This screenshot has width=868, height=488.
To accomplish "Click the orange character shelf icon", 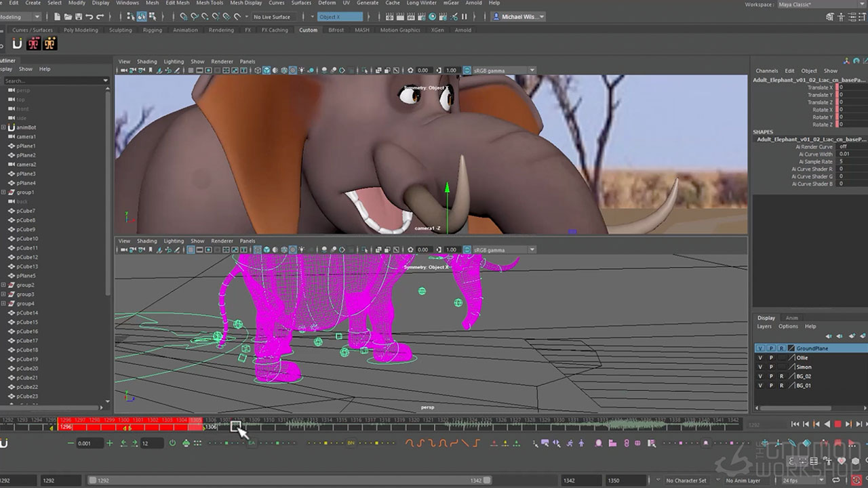I will pos(50,44).
